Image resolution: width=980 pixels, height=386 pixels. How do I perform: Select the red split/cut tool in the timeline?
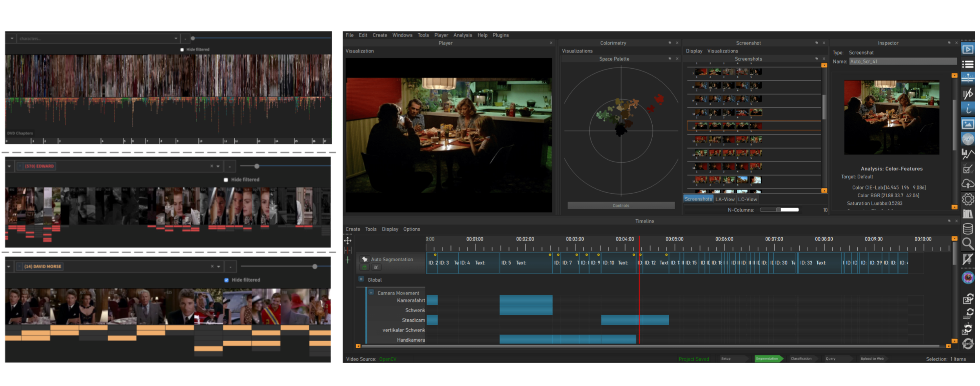(x=348, y=250)
